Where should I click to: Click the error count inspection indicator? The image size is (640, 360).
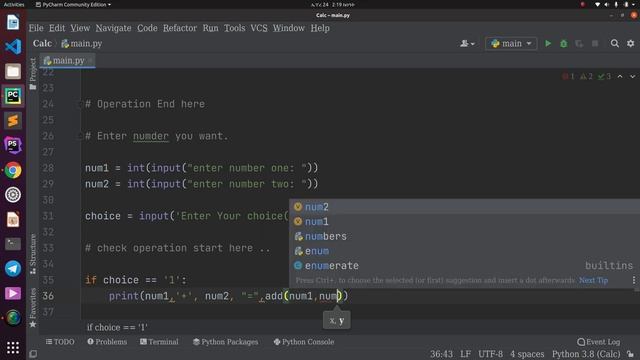pyautogui.click(x=568, y=76)
